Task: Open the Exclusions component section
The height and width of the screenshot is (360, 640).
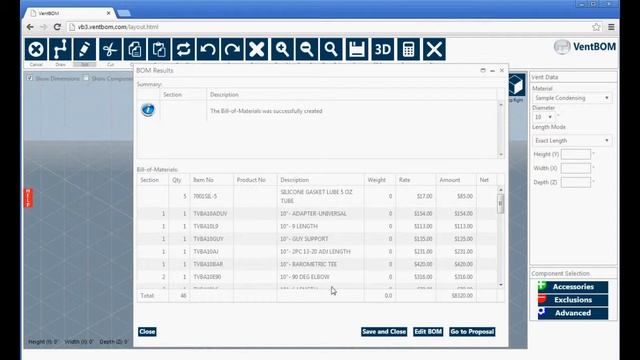Action: (573, 300)
